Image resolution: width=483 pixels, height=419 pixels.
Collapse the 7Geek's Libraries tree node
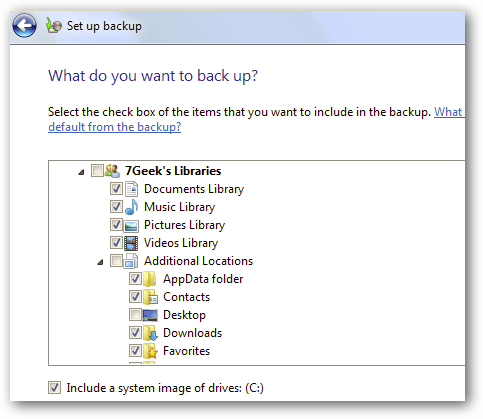tap(81, 172)
